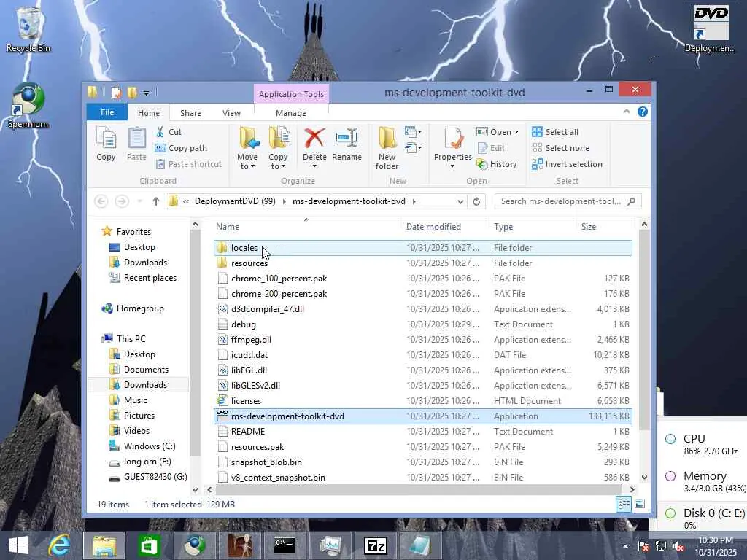Open the recent locations dropdown arrow
Viewport: 747px width, 560px height.
(x=139, y=201)
